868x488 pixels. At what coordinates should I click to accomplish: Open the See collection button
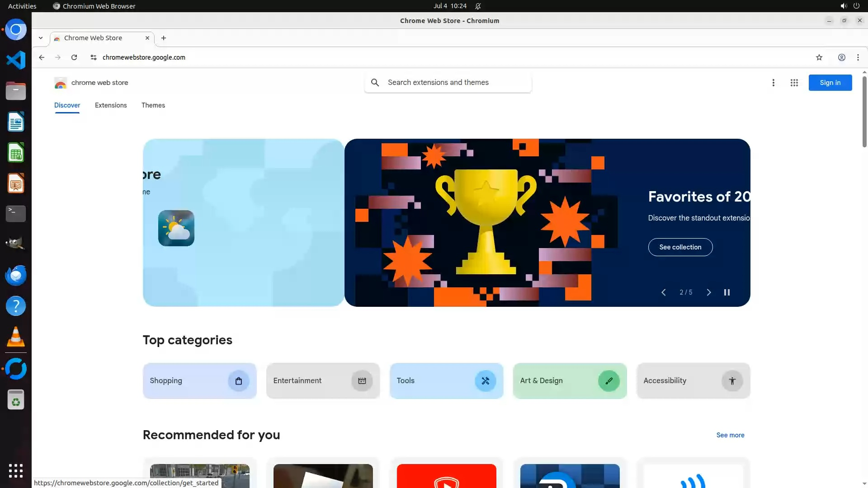click(680, 247)
